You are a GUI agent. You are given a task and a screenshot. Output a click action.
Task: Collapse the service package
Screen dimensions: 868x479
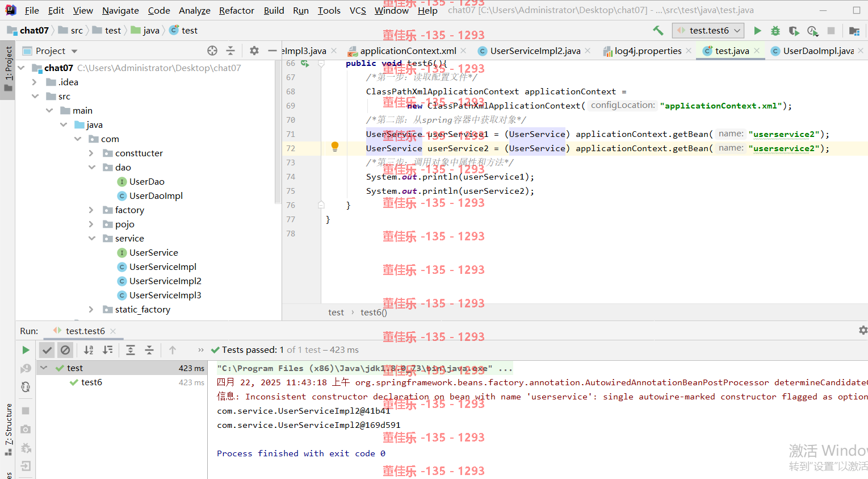tap(92, 238)
